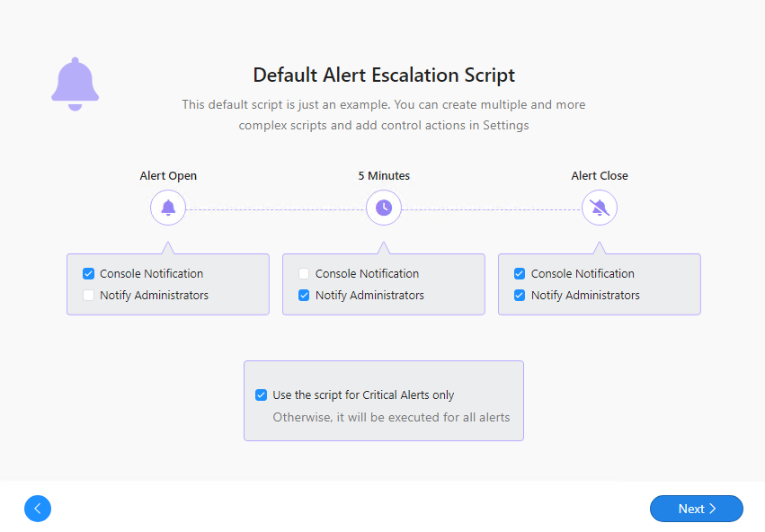
Task: Enable Notify Administrators under Alert Open
Action: tap(88, 295)
